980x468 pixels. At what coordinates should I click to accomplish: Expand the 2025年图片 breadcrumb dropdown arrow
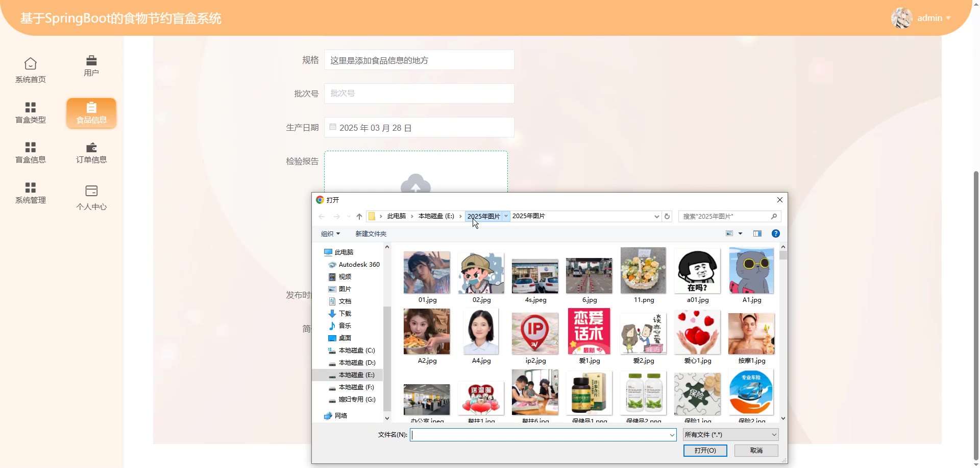[506, 216]
